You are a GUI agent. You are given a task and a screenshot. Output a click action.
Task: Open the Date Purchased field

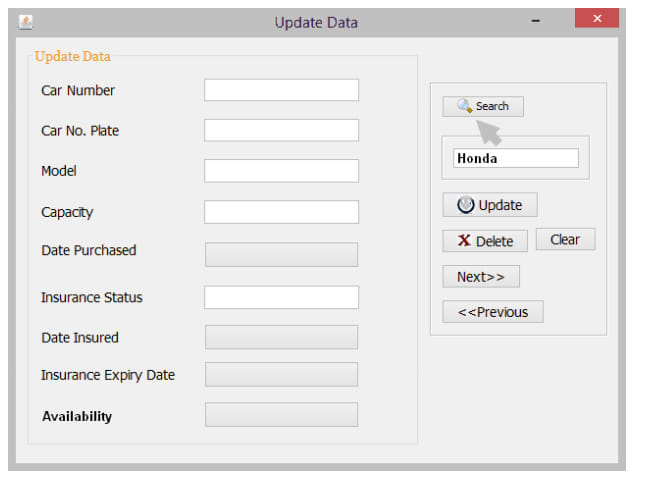click(281, 255)
